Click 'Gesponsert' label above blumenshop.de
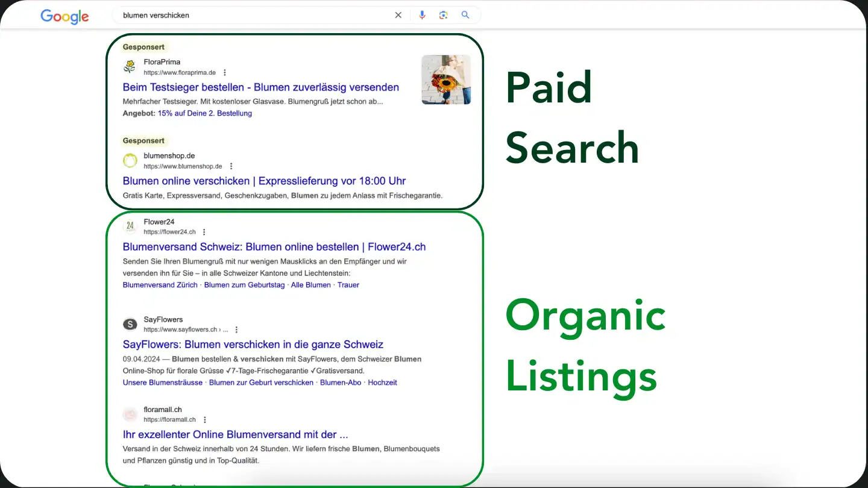The width and height of the screenshot is (868, 488). 143,141
